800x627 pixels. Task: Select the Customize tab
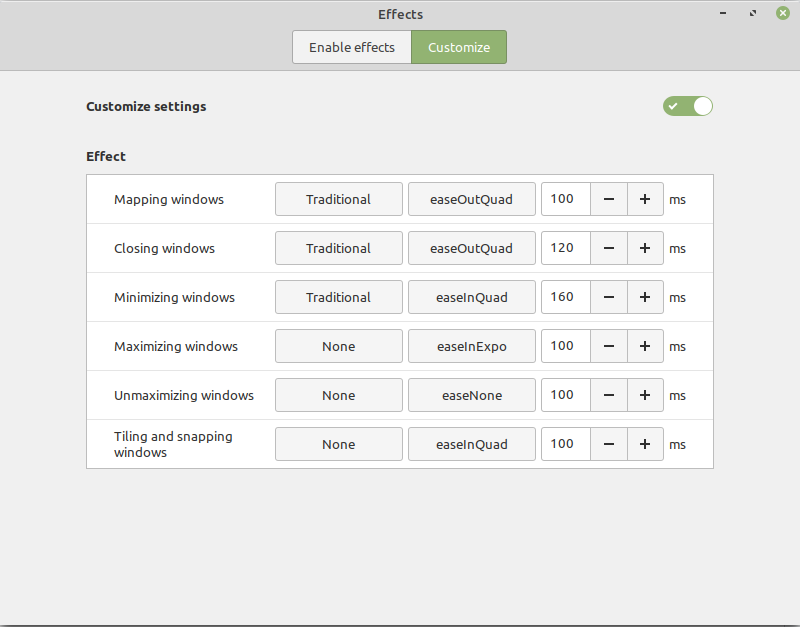[x=458, y=47]
